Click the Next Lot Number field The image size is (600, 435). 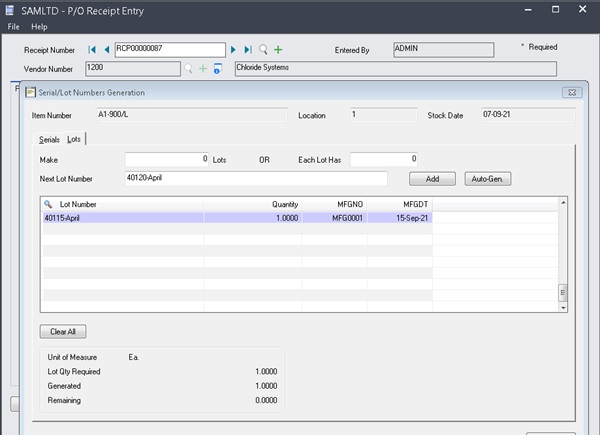pos(256,178)
